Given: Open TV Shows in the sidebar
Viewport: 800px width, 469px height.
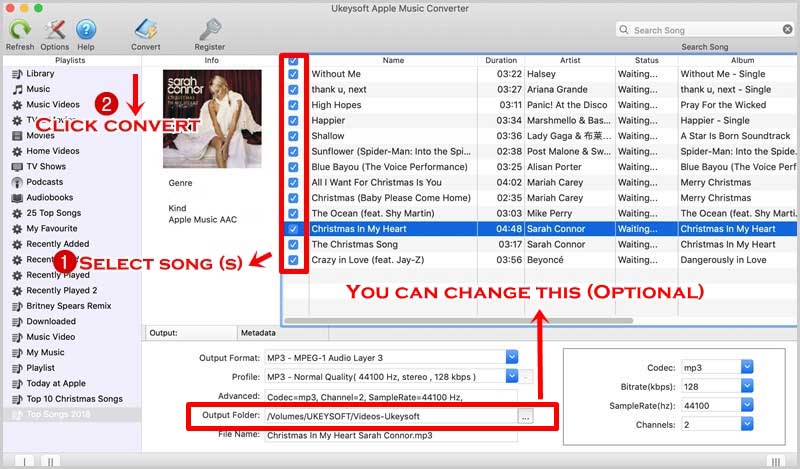Looking at the screenshot, I should click(x=46, y=166).
